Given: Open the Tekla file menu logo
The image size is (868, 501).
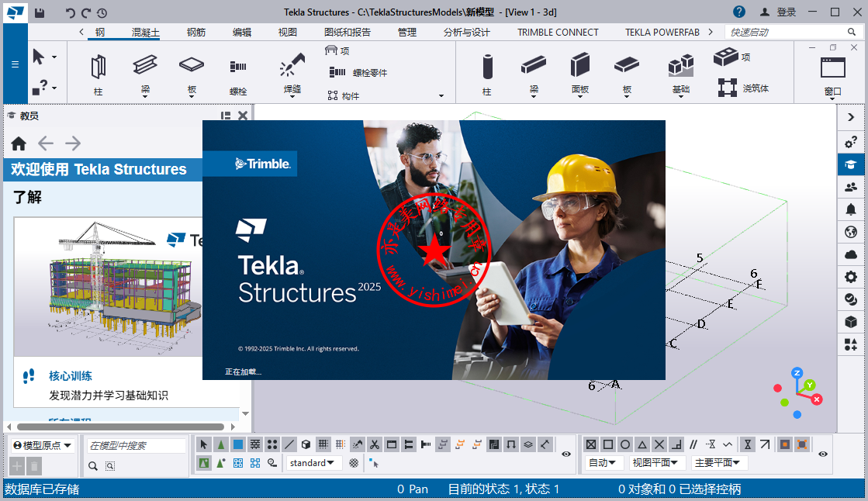Looking at the screenshot, I should 15,12.
